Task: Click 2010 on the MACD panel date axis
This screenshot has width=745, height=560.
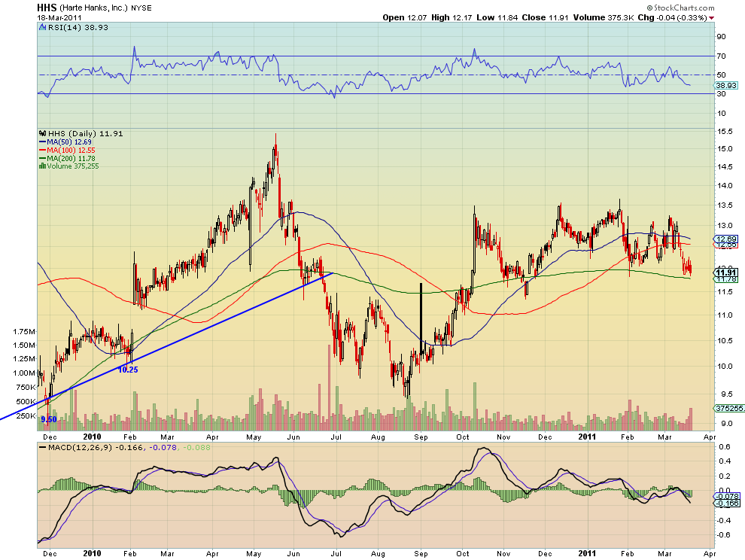Action: [x=92, y=553]
